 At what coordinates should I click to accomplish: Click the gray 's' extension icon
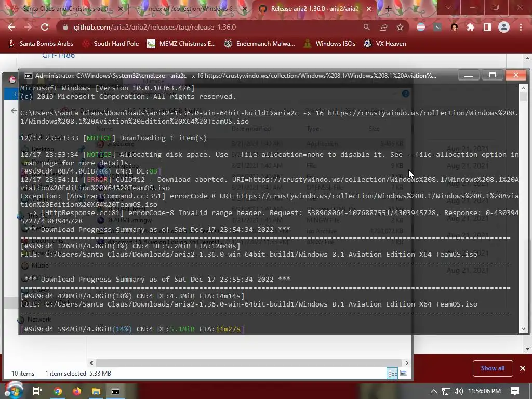point(437,27)
